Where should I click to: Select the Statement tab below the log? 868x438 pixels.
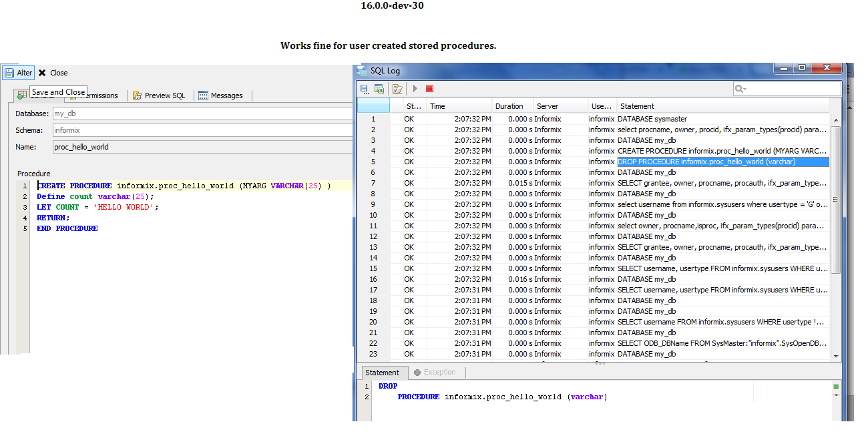tap(383, 373)
